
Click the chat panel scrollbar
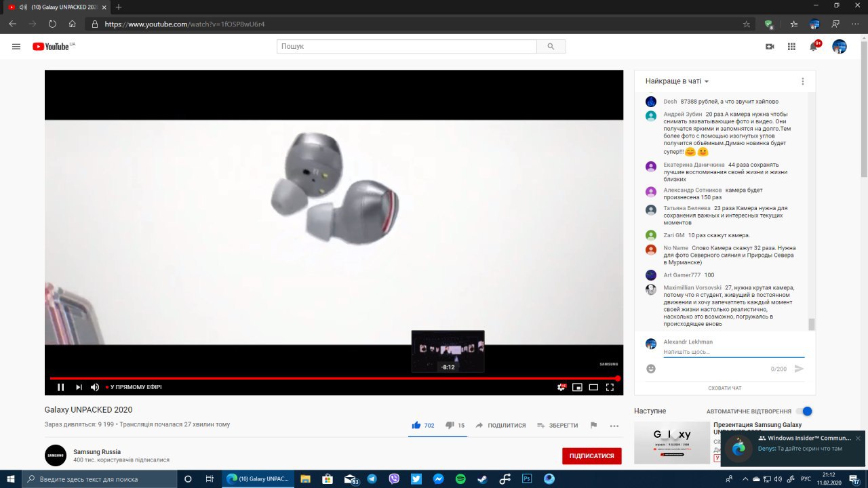(x=812, y=324)
